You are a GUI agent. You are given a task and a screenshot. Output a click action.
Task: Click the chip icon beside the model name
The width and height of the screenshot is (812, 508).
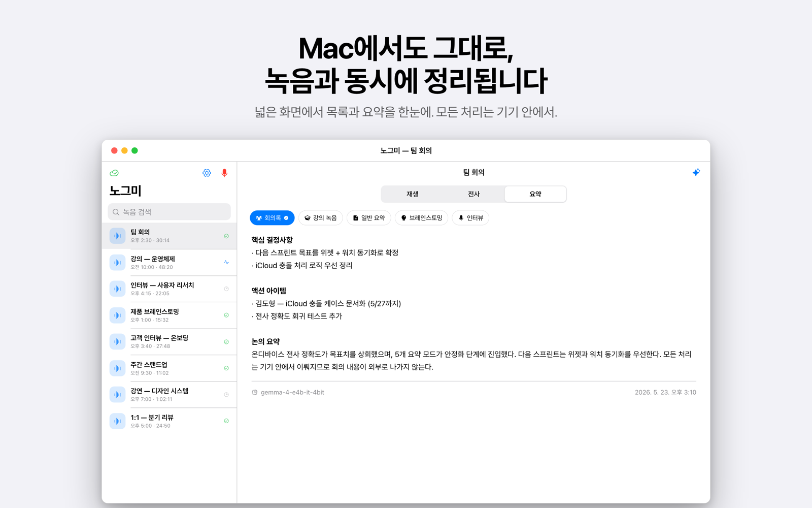(x=255, y=392)
